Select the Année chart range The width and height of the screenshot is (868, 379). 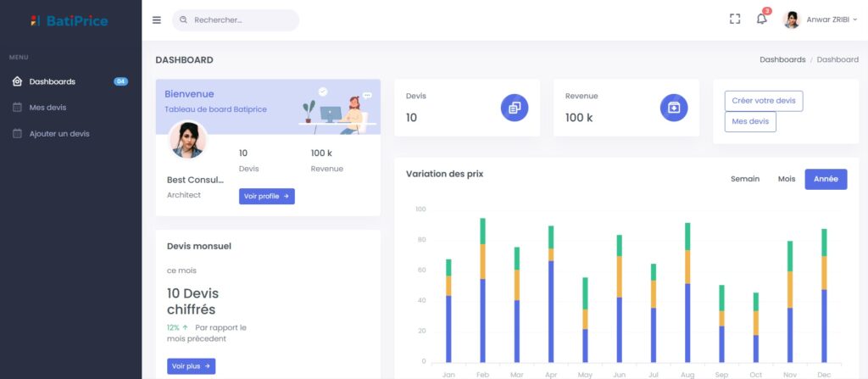coord(826,179)
